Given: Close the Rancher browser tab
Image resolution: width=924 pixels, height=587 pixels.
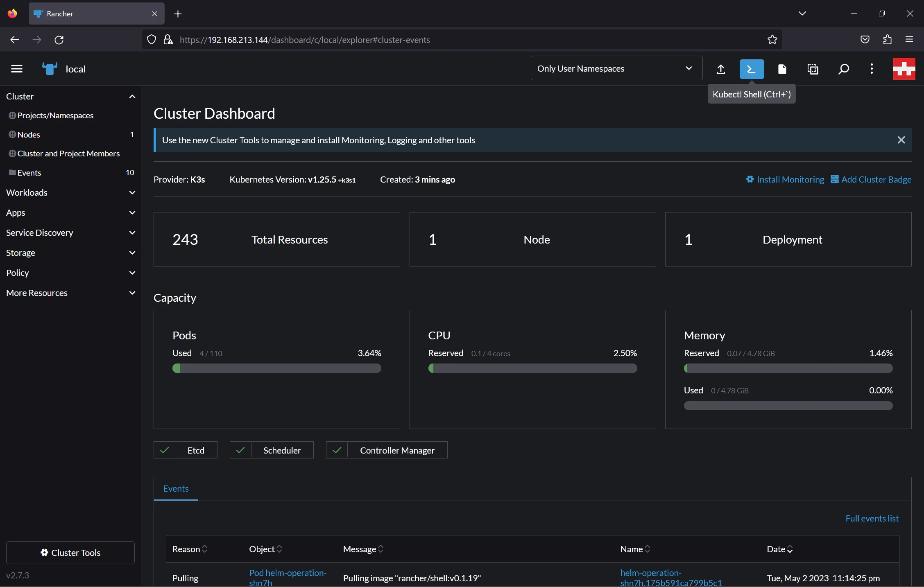Looking at the screenshot, I should [x=154, y=14].
